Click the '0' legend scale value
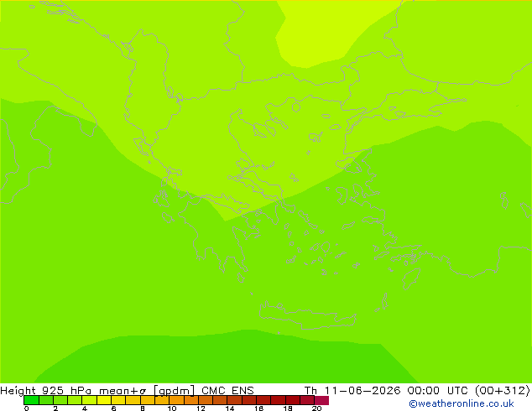 point(27,408)
